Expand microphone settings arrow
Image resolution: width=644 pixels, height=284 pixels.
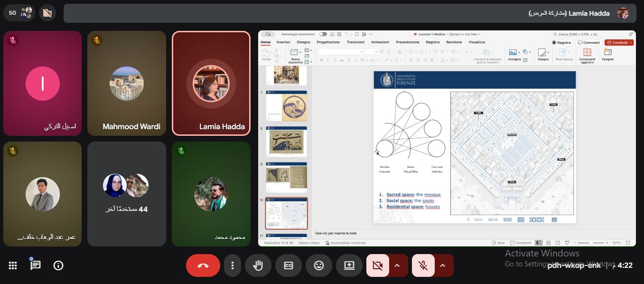click(x=443, y=265)
